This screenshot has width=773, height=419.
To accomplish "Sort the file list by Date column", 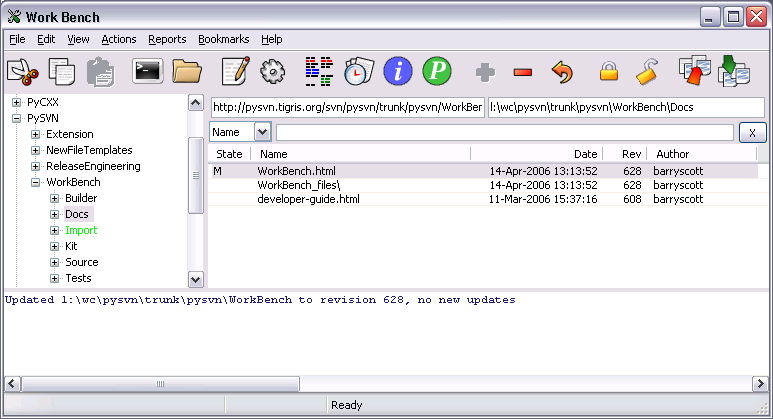I will click(537, 154).
